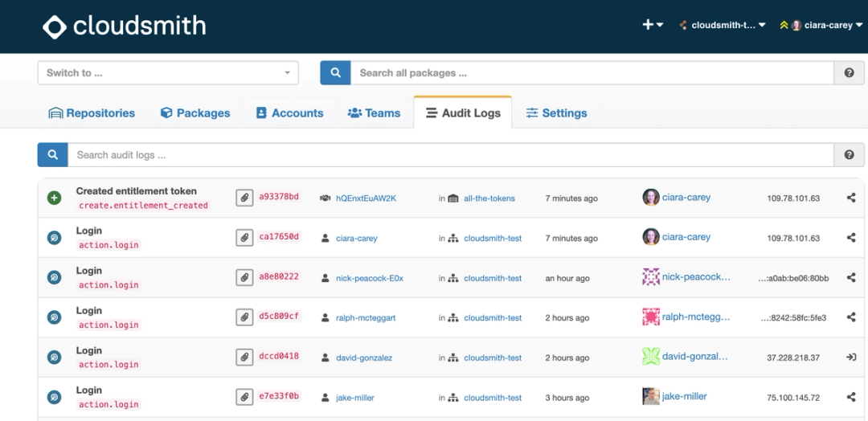868x421 pixels.
Task: Expand the Switch to dropdown
Action: pos(168,73)
